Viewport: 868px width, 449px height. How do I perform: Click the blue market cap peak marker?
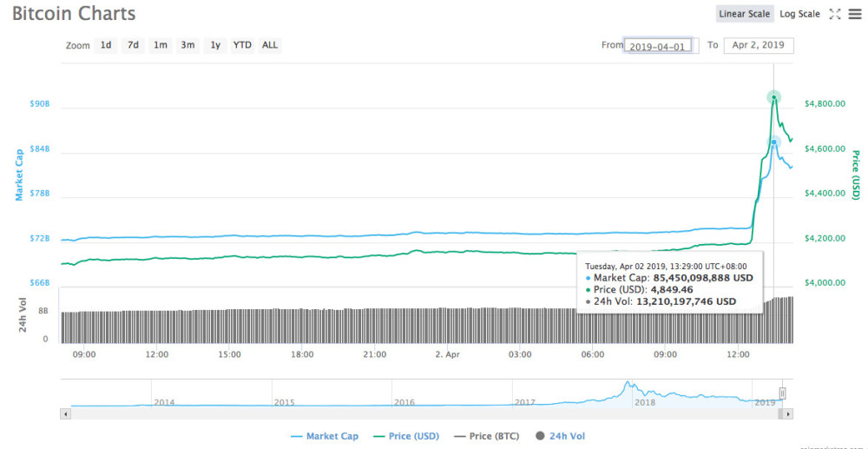tap(774, 142)
